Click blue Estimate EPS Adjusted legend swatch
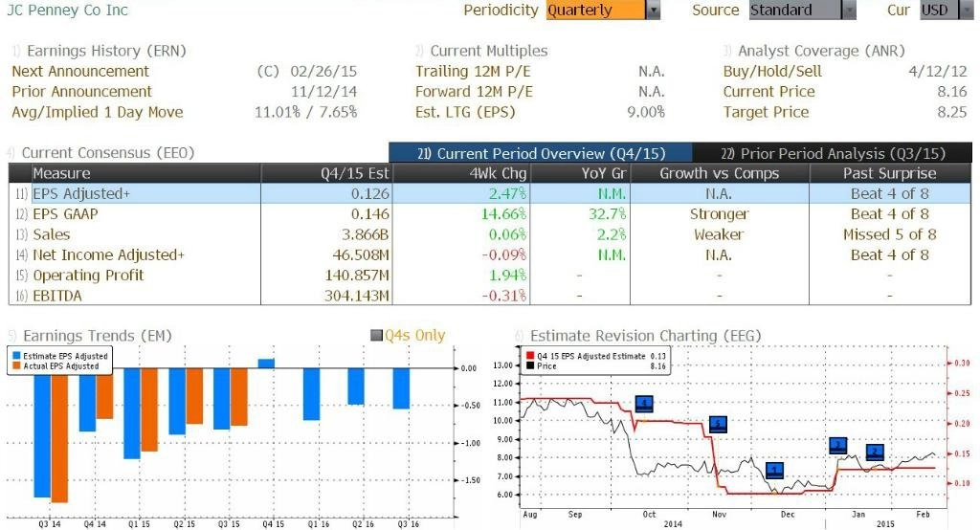The width and height of the screenshot is (980, 530). [x=17, y=356]
